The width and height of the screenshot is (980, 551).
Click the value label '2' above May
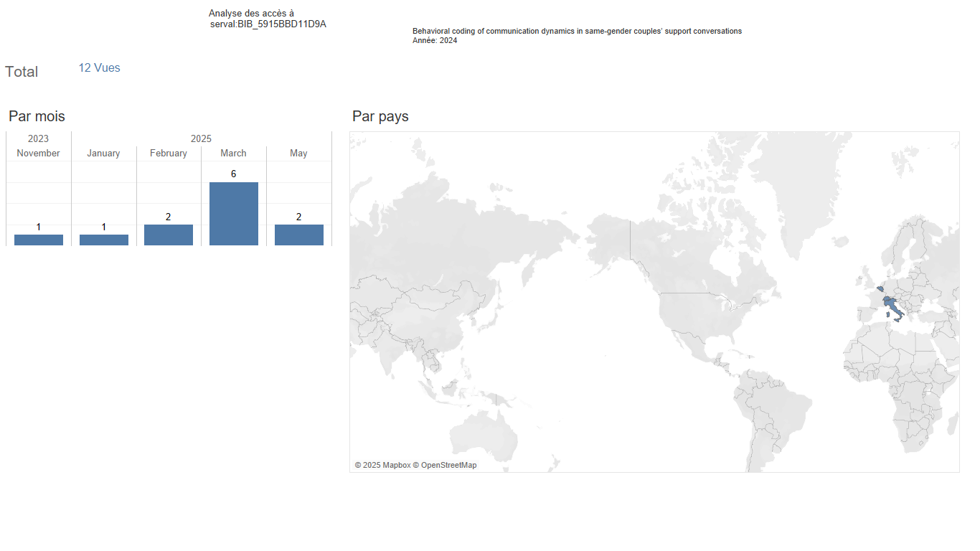299,217
